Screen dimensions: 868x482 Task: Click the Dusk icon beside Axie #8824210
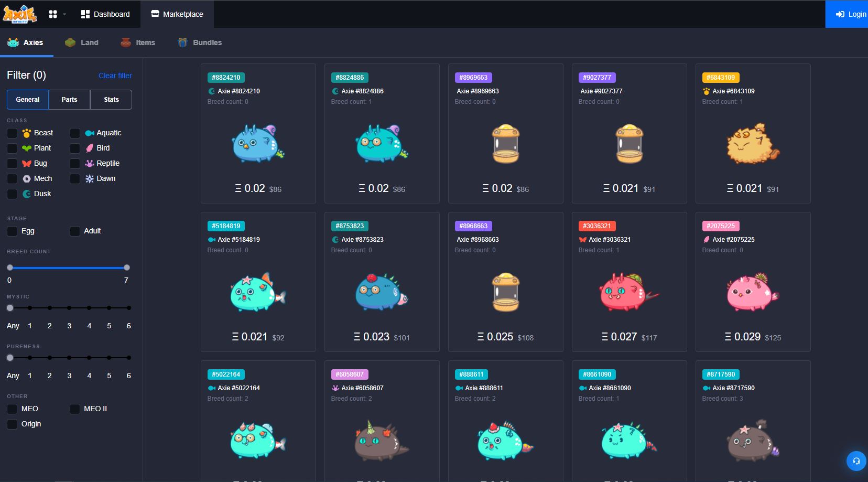(x=212, y=91)
